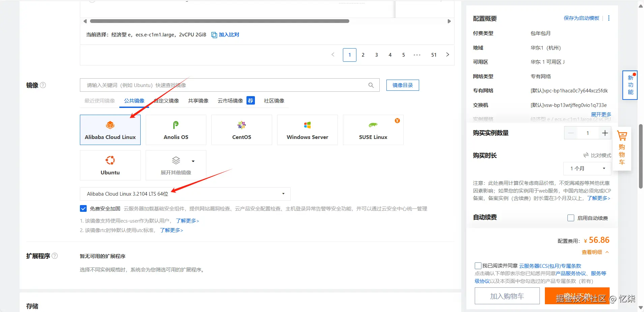
Task: Click the instance table horizontal scrollbar
Action: (x=219, y=21)
